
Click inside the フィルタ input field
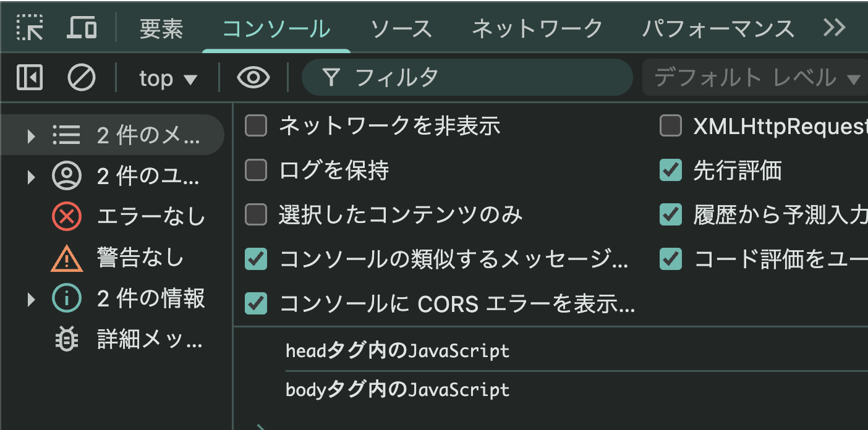click(433, 77)
